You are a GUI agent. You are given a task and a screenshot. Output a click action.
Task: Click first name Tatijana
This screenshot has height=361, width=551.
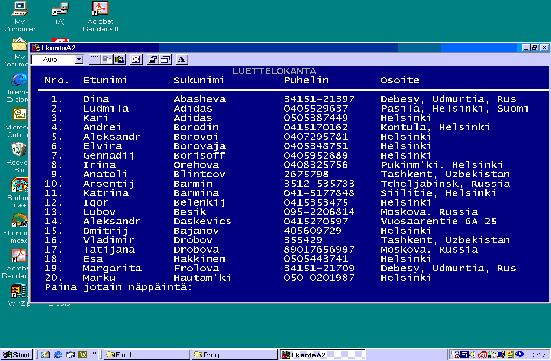click(x=109, y=250)
